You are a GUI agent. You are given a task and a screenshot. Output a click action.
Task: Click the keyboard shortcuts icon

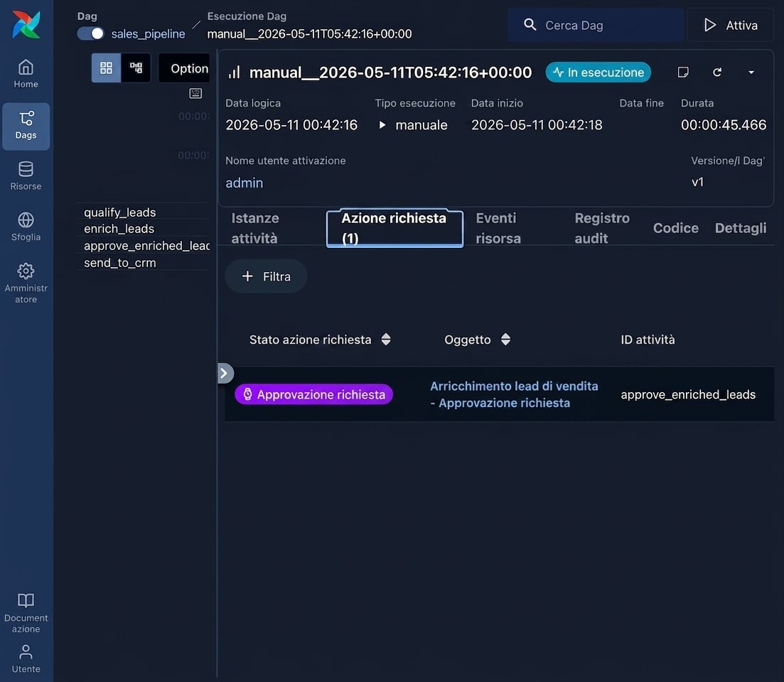[195, 94]
